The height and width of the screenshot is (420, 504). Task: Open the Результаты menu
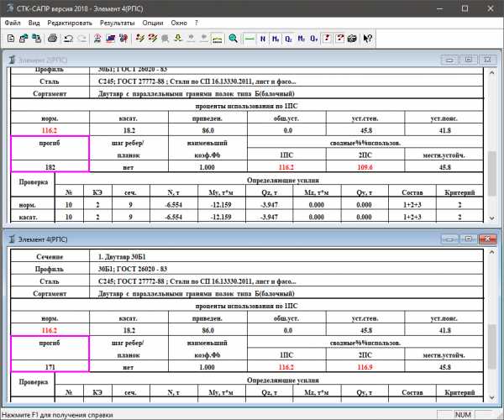pos(117,23)
